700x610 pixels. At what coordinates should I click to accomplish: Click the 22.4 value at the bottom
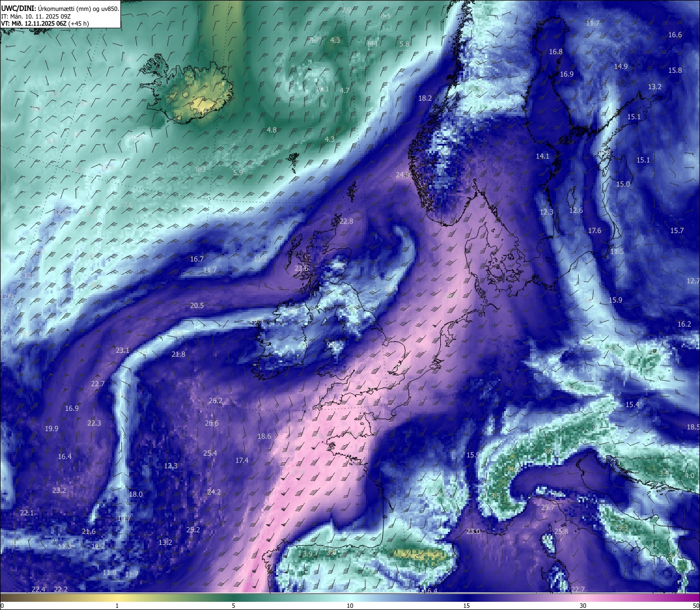coord(38,589)
